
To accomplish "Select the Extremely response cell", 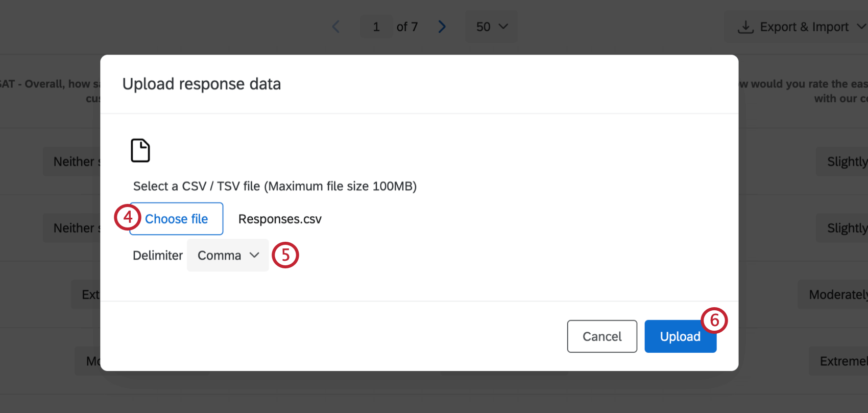I will click(842, 361).
